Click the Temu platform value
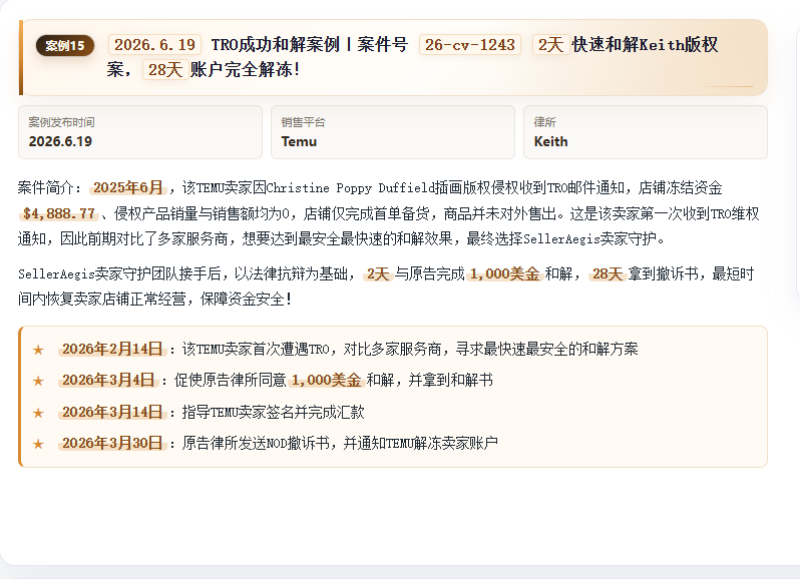Image resolution: width=800 pixels, height=579 pixels. (x=299, y=142)
